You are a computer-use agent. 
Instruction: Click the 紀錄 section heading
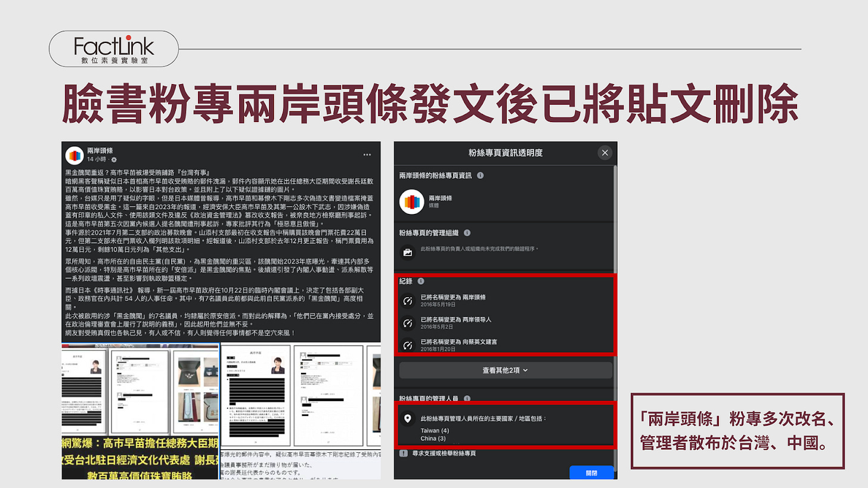407,281
